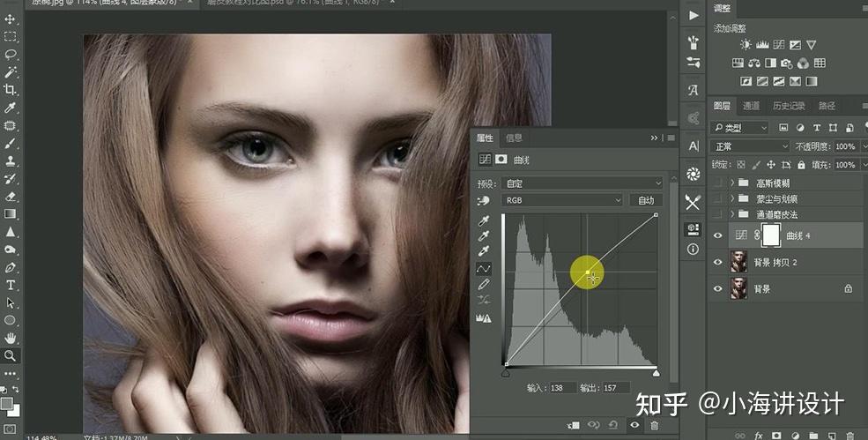The height and width of the screenshot is (440, 868).
Task: Click the black point slider under curve
Action: [x=506, y=374]
